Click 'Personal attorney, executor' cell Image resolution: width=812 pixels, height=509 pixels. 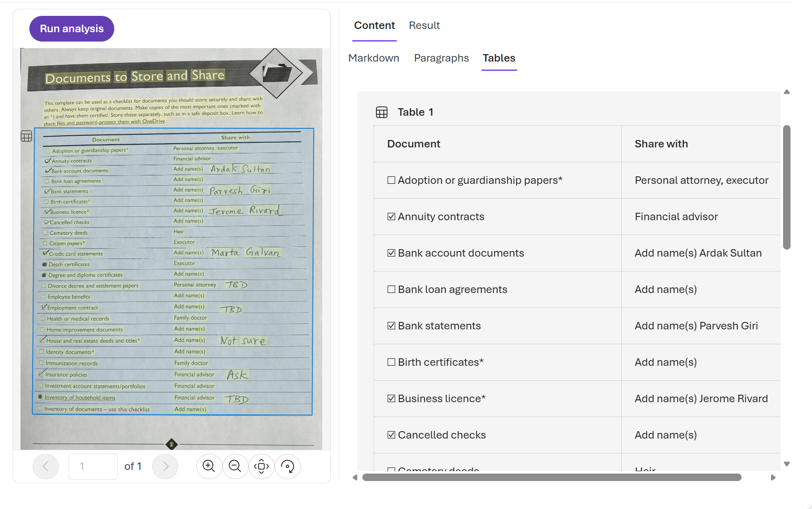click(x=701, y=180)
